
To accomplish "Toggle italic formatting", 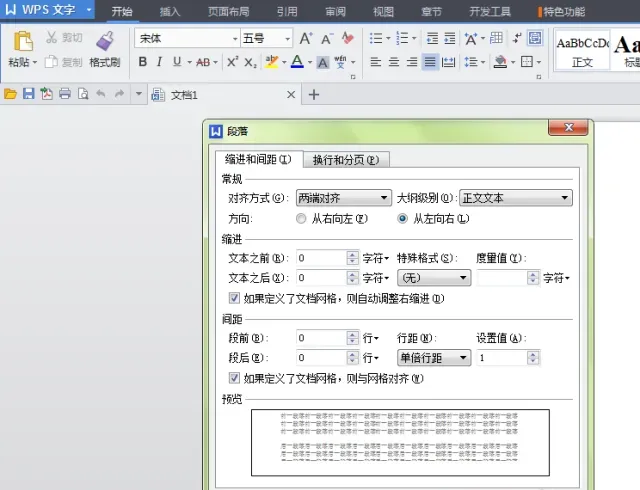I will 160,62.
